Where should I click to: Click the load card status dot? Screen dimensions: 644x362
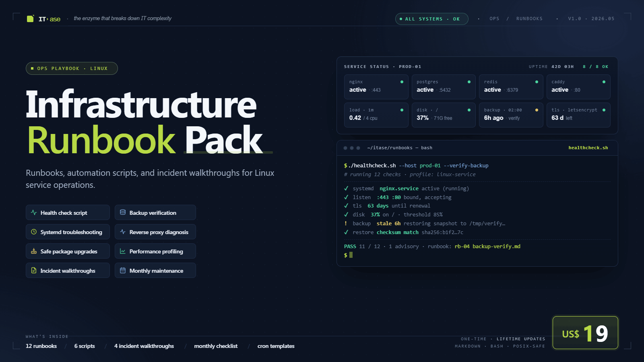click(402, 110)
